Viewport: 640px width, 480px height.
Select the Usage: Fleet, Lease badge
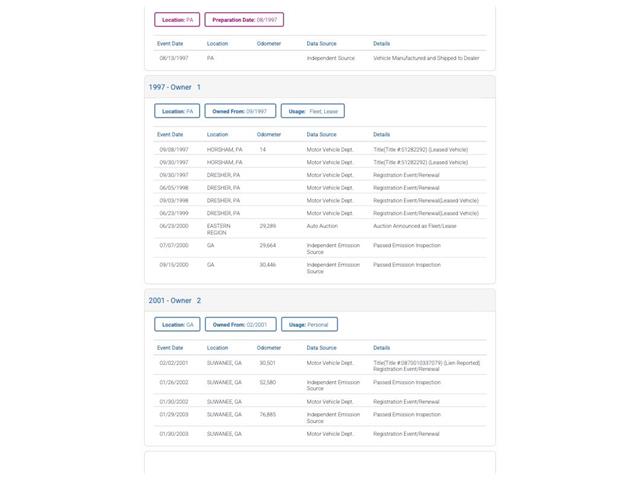pos(313,111)
